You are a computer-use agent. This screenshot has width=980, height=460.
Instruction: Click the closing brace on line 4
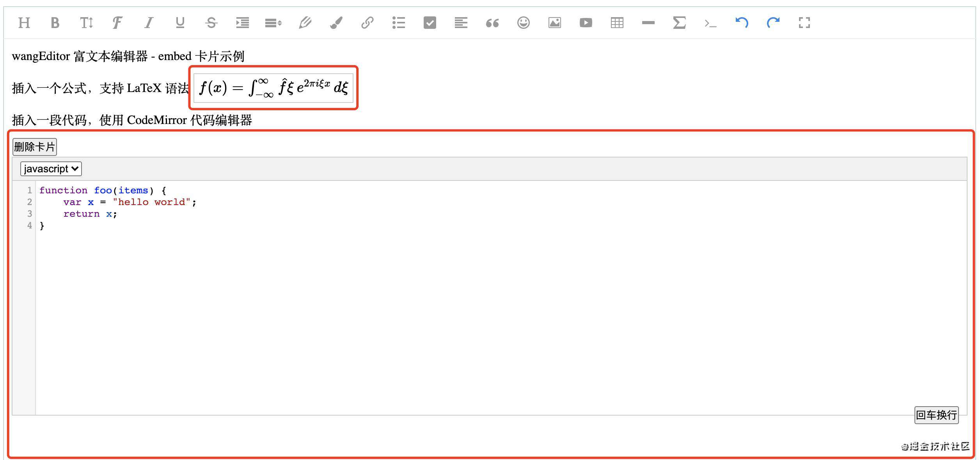pos(42,226)
